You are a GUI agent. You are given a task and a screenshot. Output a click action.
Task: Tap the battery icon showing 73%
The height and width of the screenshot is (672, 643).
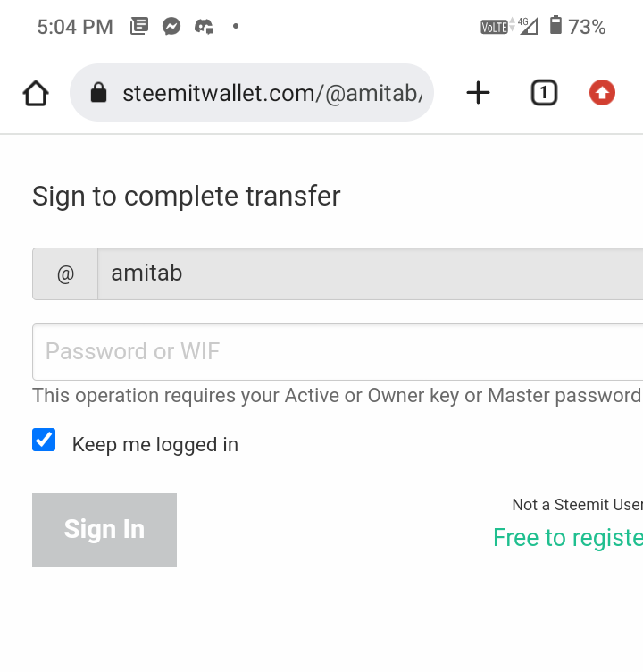[x=555, y=25]
